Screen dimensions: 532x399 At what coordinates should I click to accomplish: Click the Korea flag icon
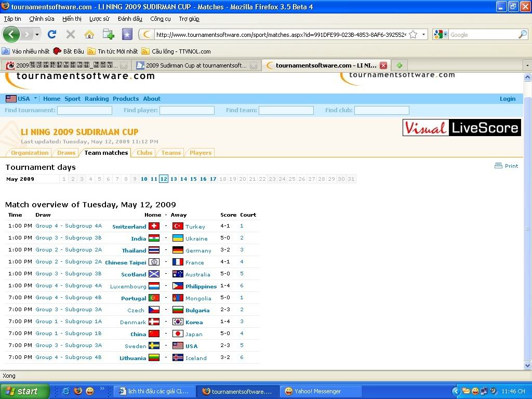pos(178,322)
